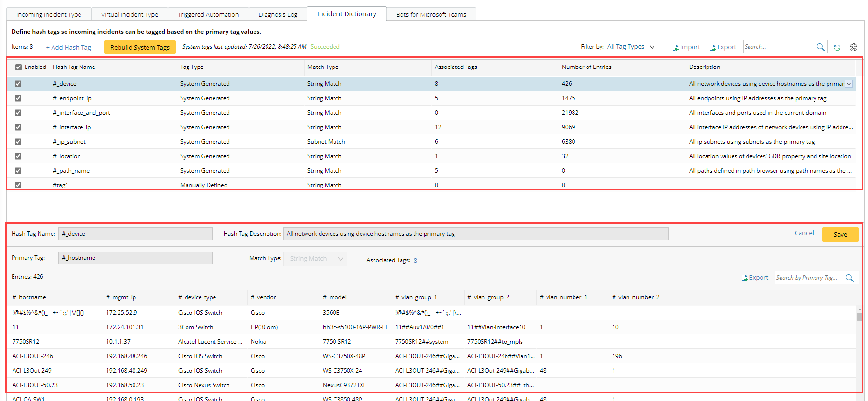
Task: Open the Match Type String Match dropdown
Action: [x=315, y=259]
